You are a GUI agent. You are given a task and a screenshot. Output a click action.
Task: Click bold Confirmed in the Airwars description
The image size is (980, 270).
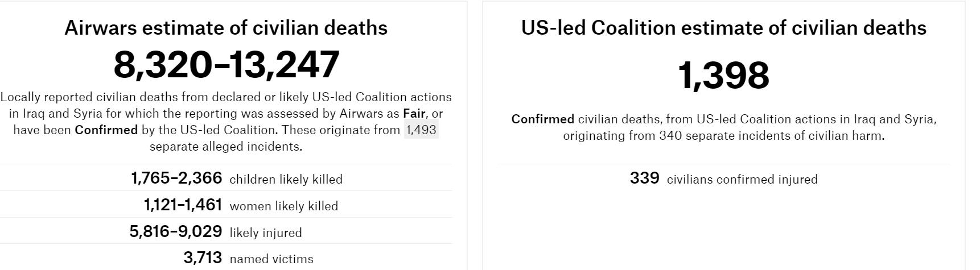point(106,130)
